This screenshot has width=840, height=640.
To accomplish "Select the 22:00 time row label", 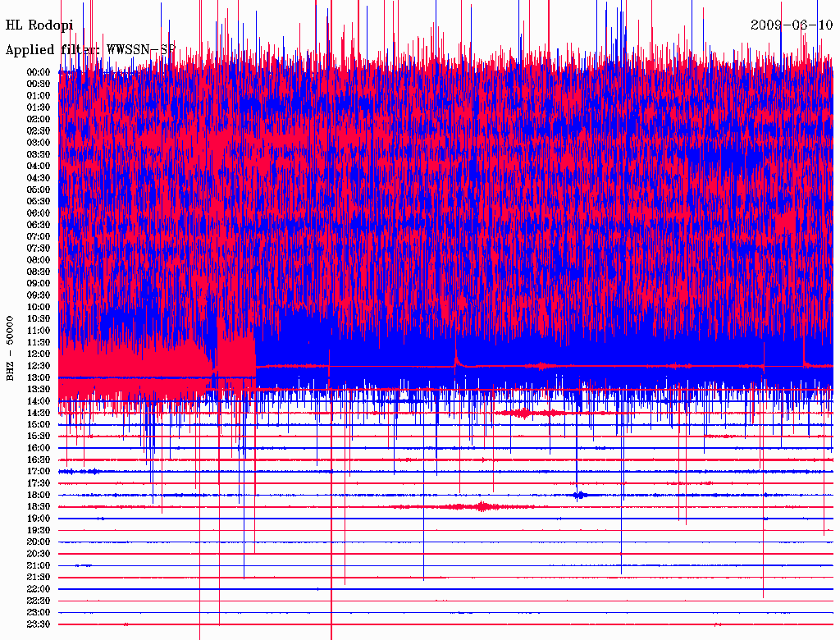I will pos(39,588).
